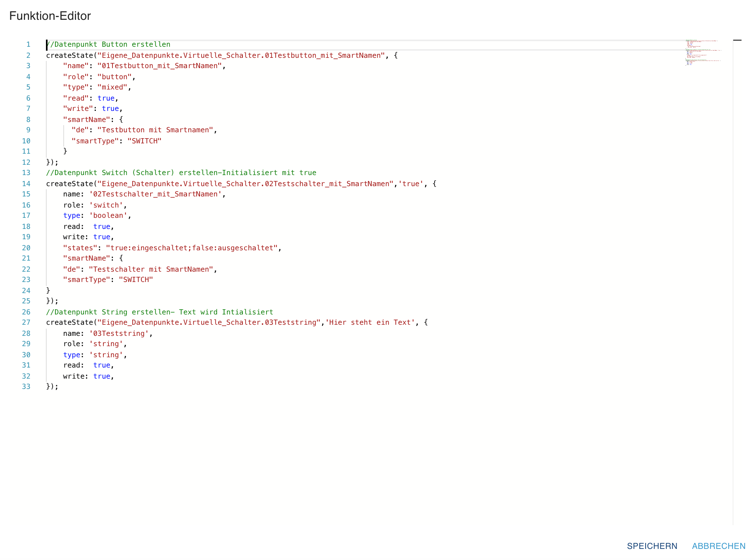Click line number 2 in the gutter
This screenshot has width=755, height=560.
[x=28, y=55]
